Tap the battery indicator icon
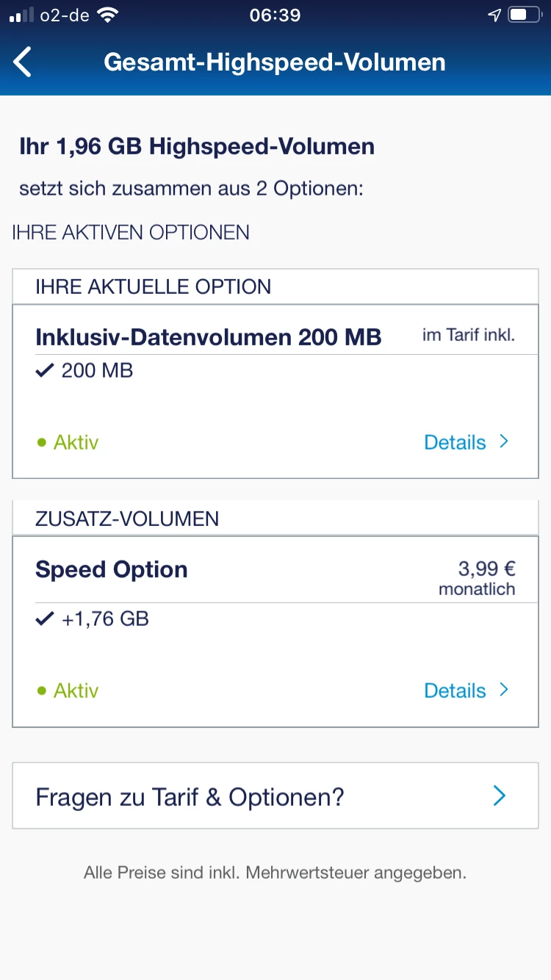551x980 pixels. pyautogui.click(x=526, y=15)
